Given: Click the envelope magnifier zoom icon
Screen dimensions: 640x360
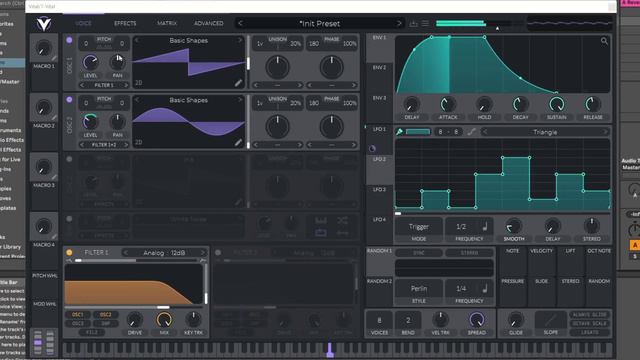Looking at the screenshot, I should [604, 41].
